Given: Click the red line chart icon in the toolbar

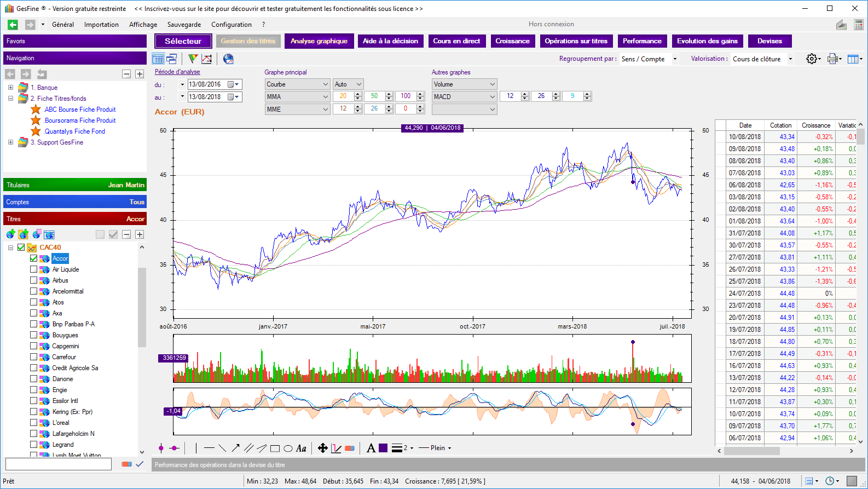Looking at the screenshot, I should 207,59.
